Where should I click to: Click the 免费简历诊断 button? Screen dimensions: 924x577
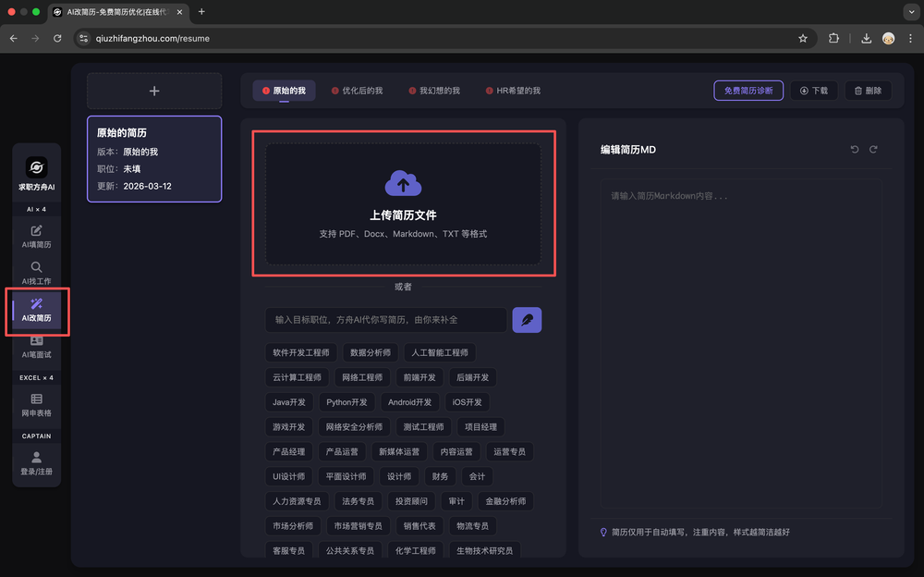748,91
